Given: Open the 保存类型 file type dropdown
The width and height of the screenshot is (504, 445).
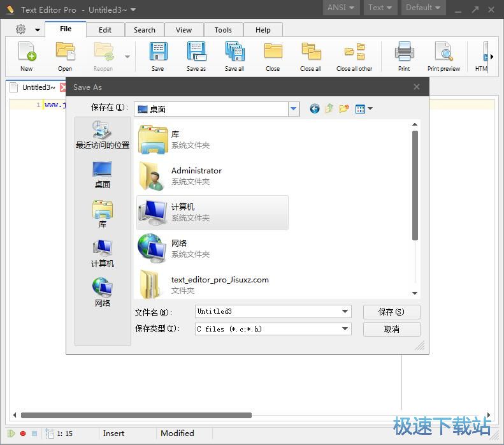Looking at the screenshot, I should click(345, 329).
